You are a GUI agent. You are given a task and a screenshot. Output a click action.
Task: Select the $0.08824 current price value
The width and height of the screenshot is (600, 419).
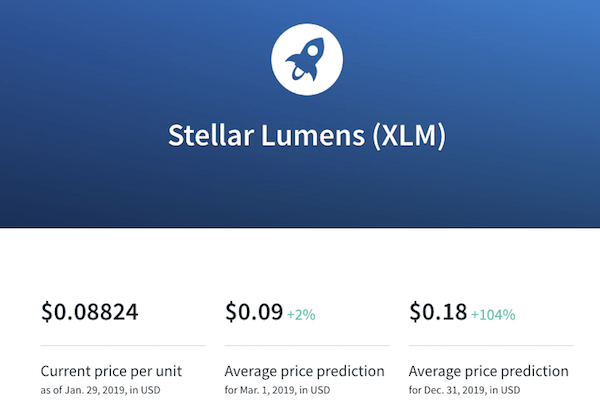pyautogui.click(x=90, y=311)
